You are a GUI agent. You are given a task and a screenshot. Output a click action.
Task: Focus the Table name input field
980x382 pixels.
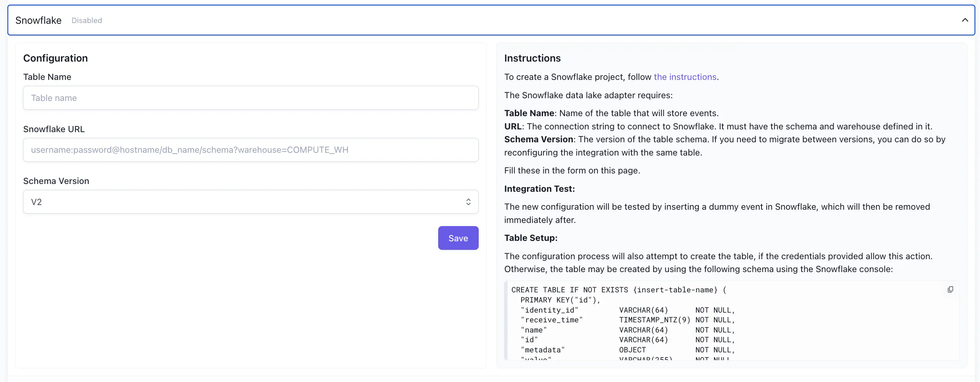pyautogui.click(x=250, y=98)
